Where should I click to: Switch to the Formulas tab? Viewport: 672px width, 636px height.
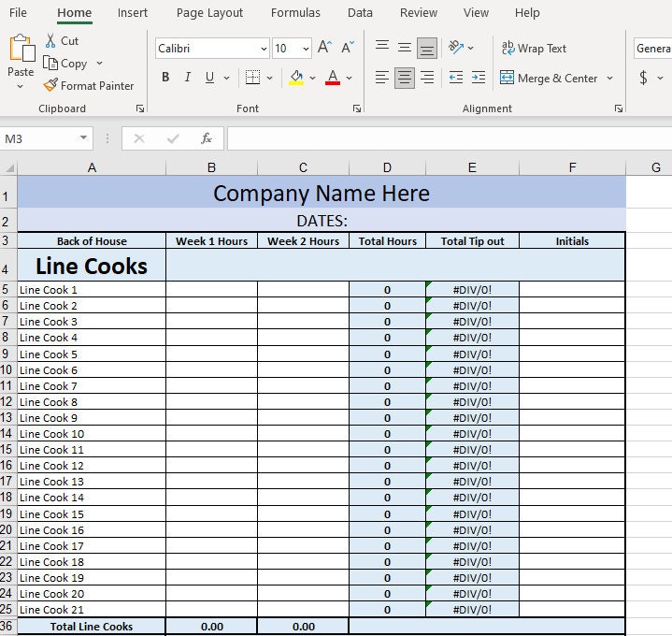click(295, 13)
